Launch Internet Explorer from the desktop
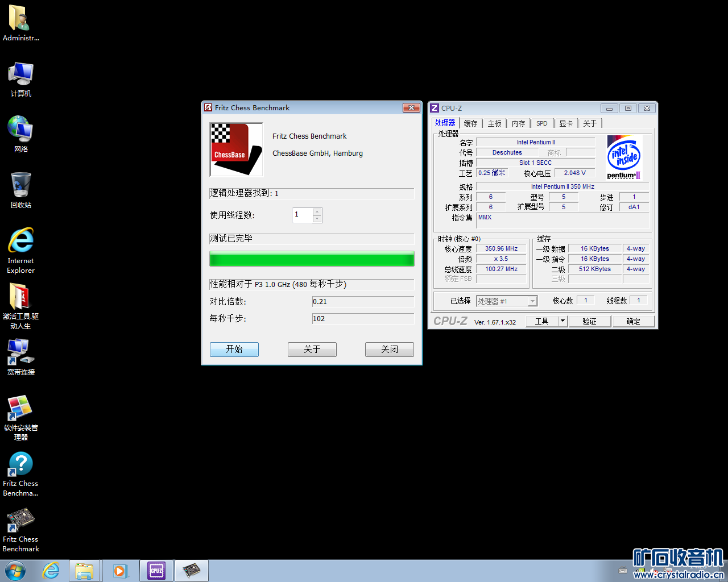This screenshot has width=728, height=582. [x=20, y=251]
